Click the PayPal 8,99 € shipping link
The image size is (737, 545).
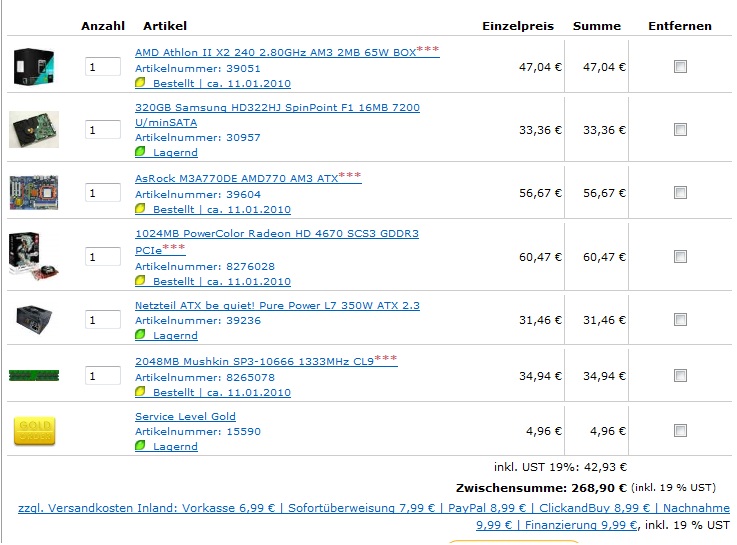click(487, 508)
